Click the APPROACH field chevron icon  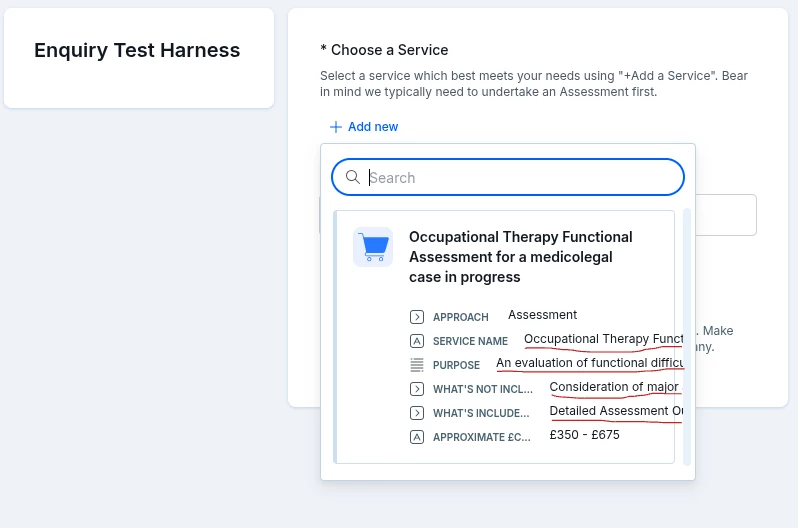[417, 317]
